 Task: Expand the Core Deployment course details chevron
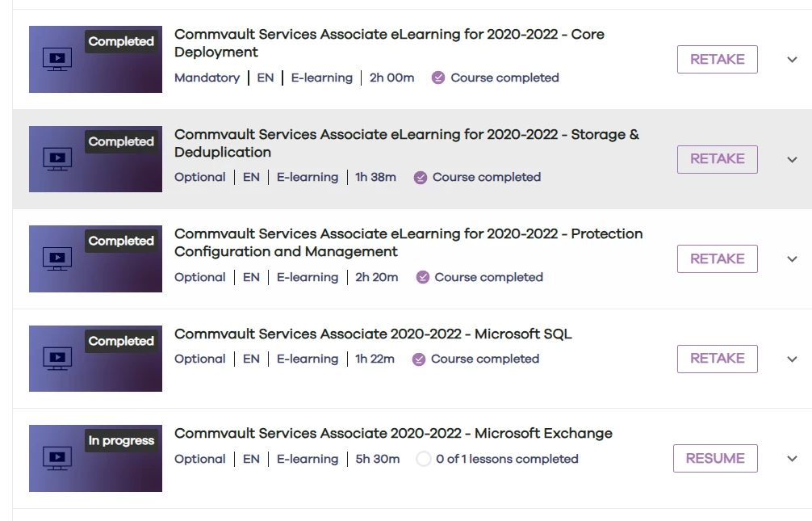[792, 60]
